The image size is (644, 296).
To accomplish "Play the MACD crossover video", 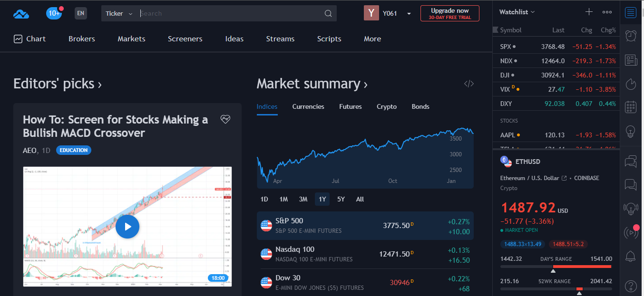I will pos(127,227).
